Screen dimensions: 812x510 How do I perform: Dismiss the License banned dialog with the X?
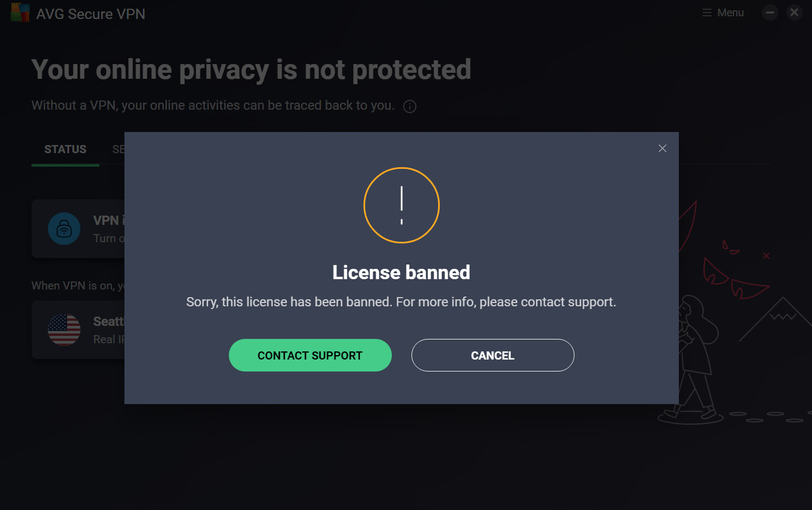click(663, 148)
